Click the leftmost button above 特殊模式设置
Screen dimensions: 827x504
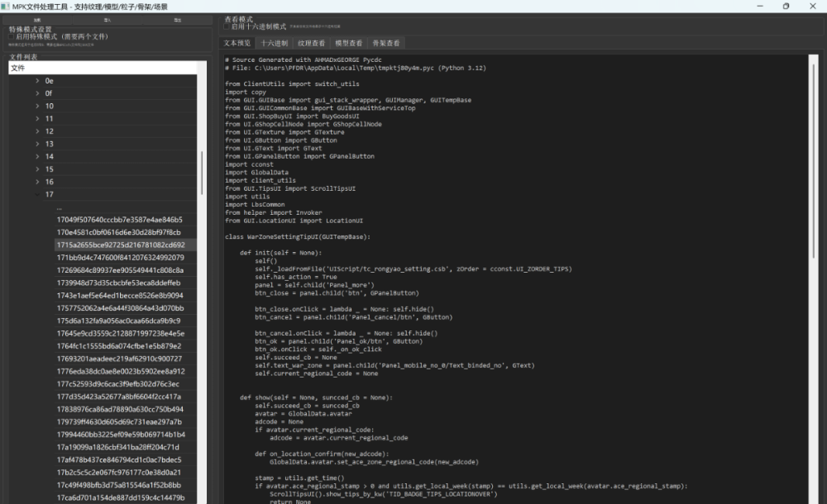pyautogui.click(x=37, y=20)
